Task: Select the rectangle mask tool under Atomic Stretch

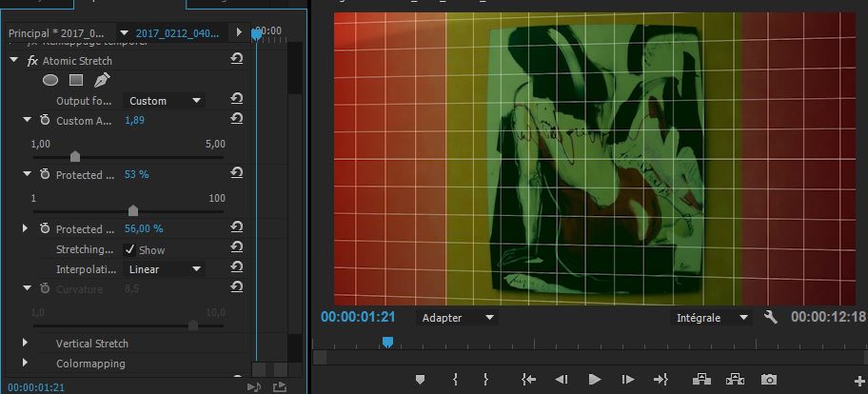Action: coord(76,80)
